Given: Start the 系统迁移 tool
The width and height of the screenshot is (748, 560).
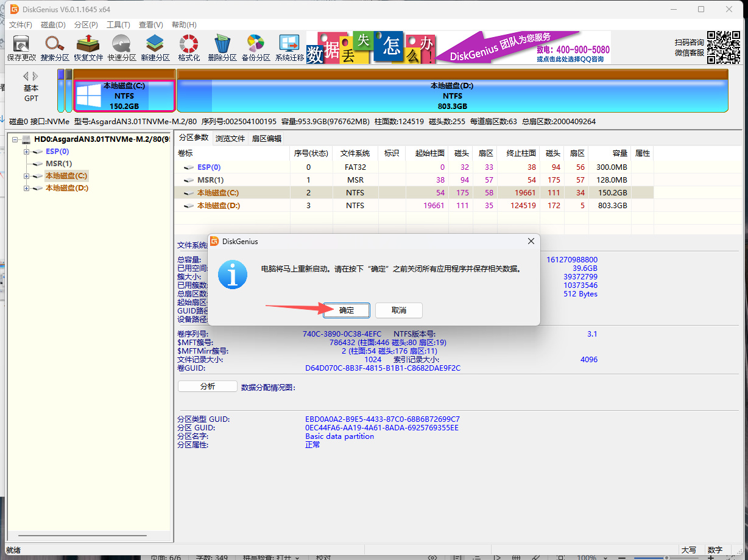Looking at the screenshot, I should [289, 48].
